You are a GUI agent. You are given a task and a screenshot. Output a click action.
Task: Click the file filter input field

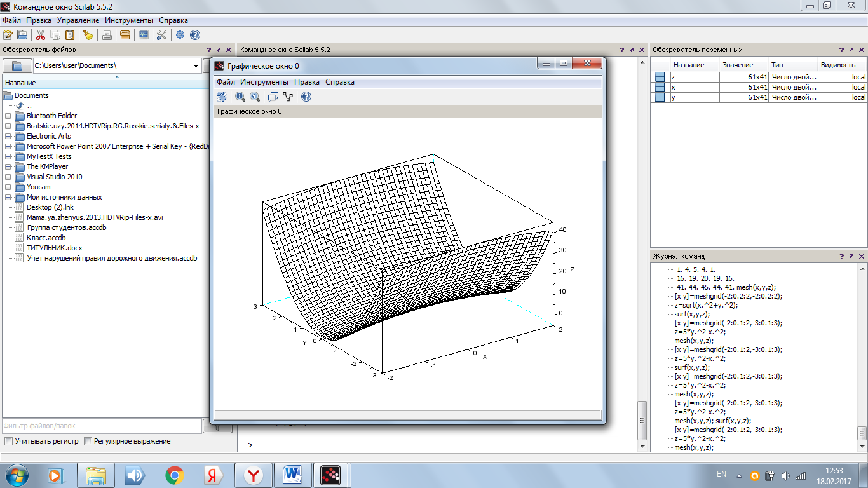coord(102,426)
